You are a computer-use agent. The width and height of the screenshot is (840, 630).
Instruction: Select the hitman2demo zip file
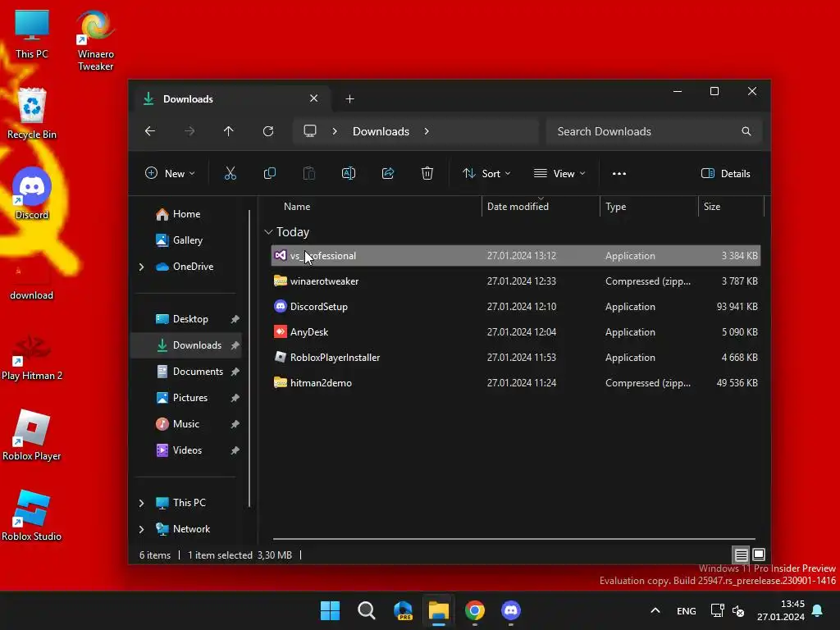click(516, 383)
